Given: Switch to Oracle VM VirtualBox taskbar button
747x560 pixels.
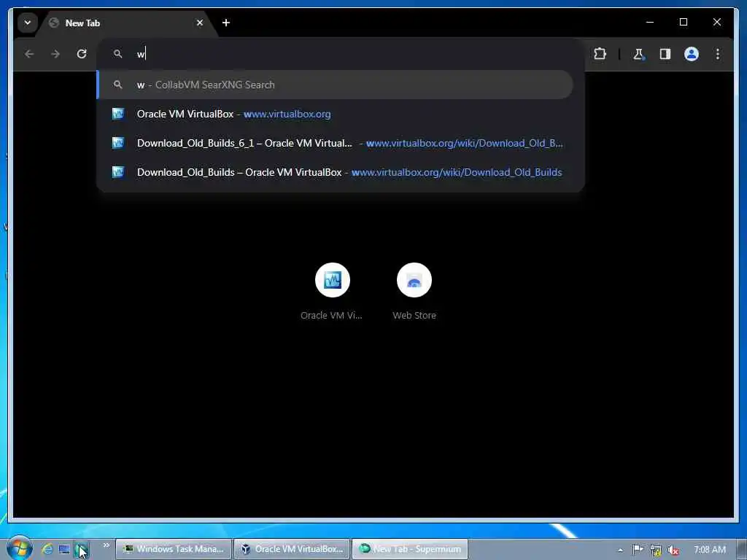Looking at the screenshot, I should 292,549.
